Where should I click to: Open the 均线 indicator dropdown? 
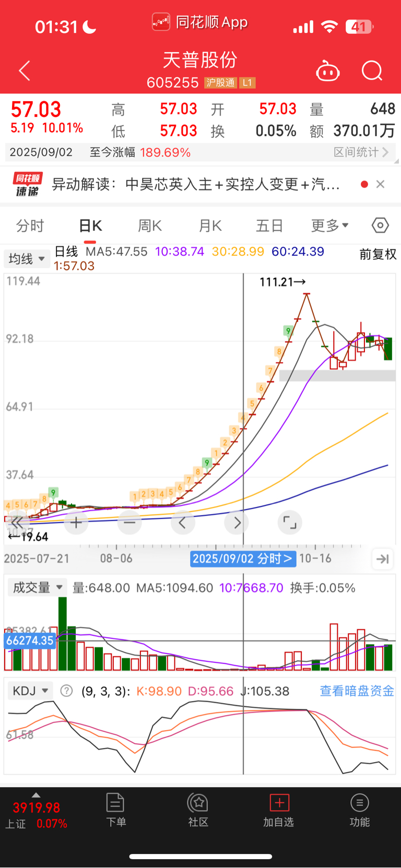[x=27, y=258]
